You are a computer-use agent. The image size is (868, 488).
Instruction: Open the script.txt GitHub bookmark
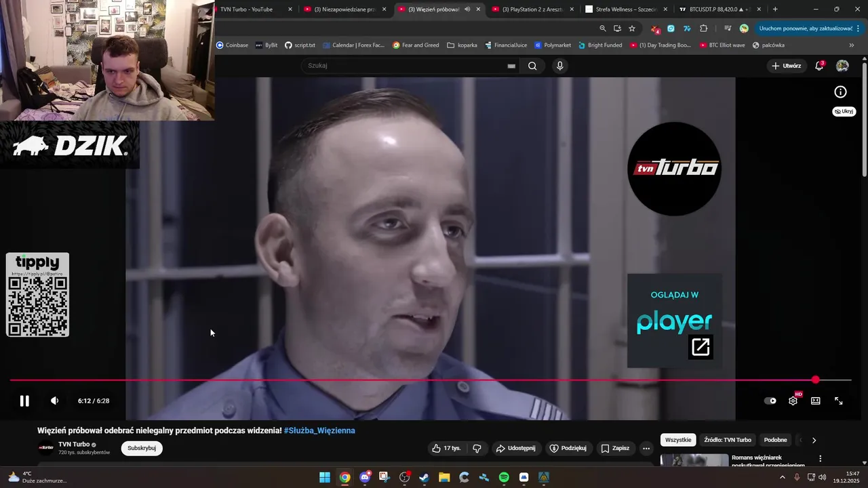(300, 45)
